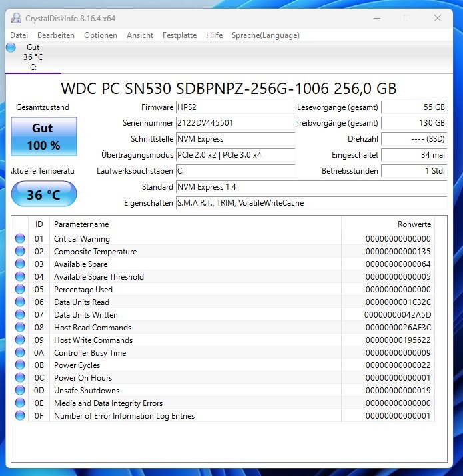Click the Standard field NVM Express 1.4
The width and height of the screenshot is (463, 476).
pos(311,187)
